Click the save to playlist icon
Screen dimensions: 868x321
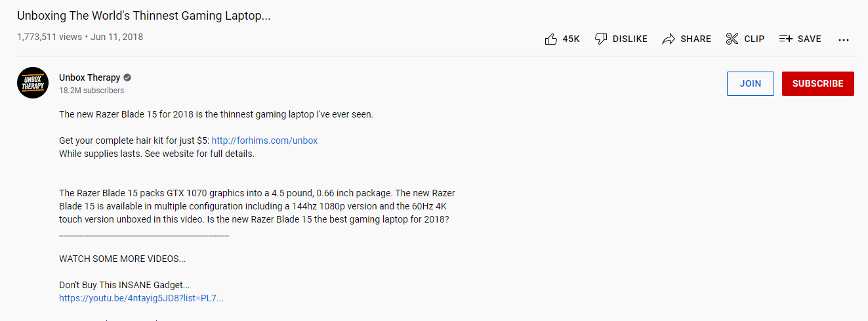(786, 39)
